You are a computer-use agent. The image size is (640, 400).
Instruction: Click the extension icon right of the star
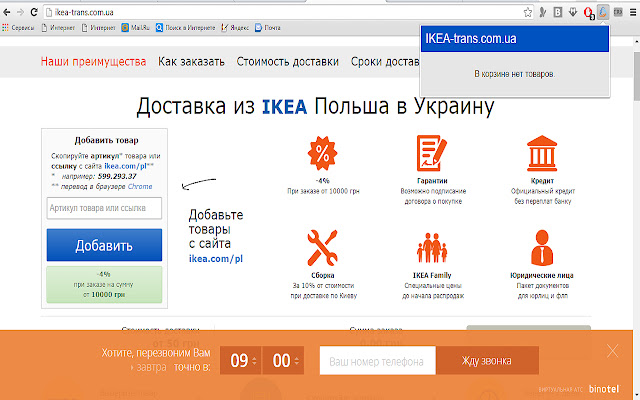542,13
